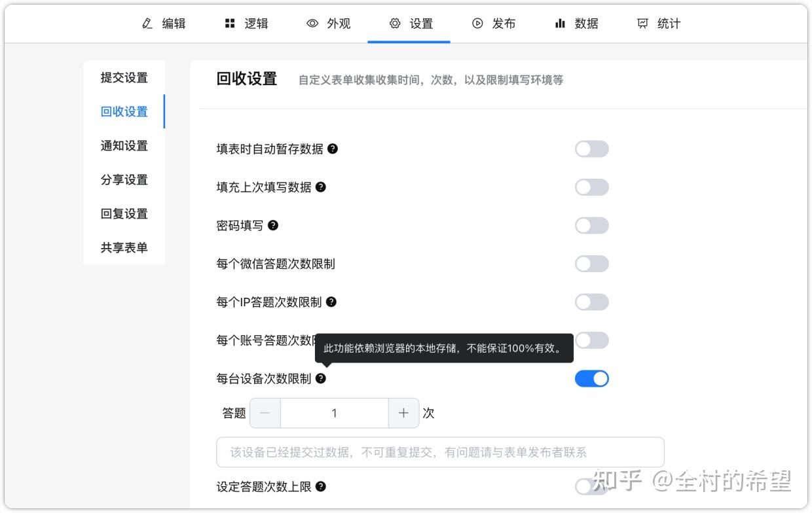
Task: Open the 编辑 tab
Action: (164, 24)
